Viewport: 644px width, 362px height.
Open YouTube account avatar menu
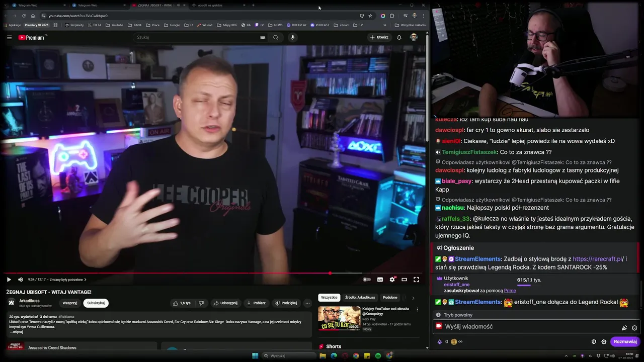(414, 37)
